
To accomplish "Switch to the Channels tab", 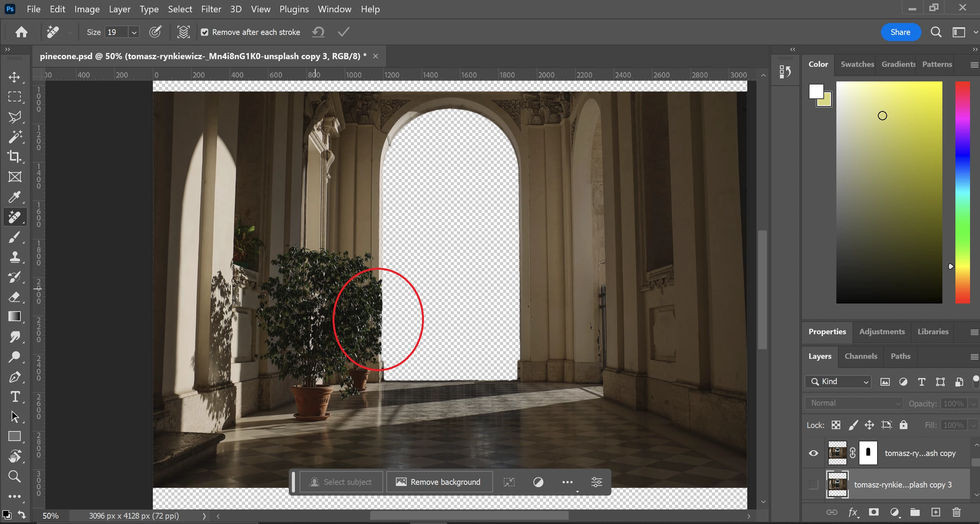I will click(861, 356).
